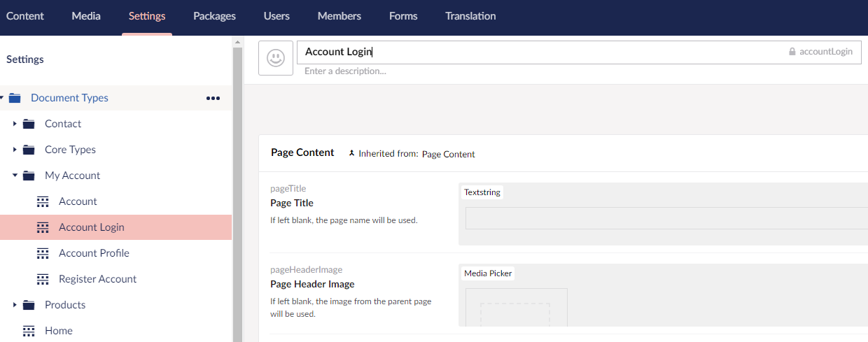Viewport: 868px width, 342px height.
Task: Click the pageTitle alias text
Action: tap(288, 189)
